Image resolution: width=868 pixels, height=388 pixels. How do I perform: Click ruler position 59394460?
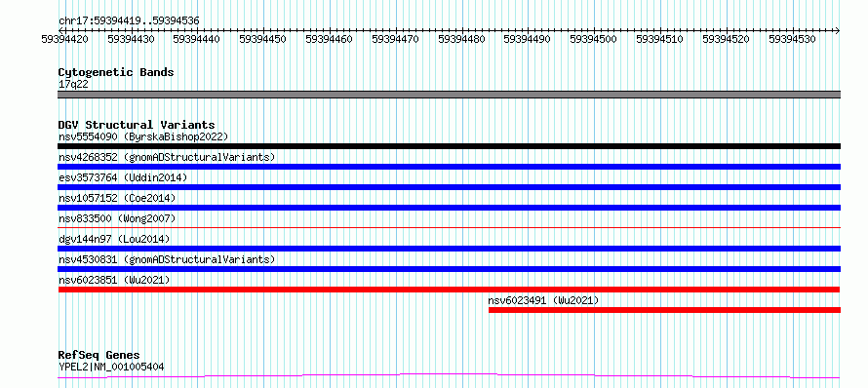coord(330,39)
